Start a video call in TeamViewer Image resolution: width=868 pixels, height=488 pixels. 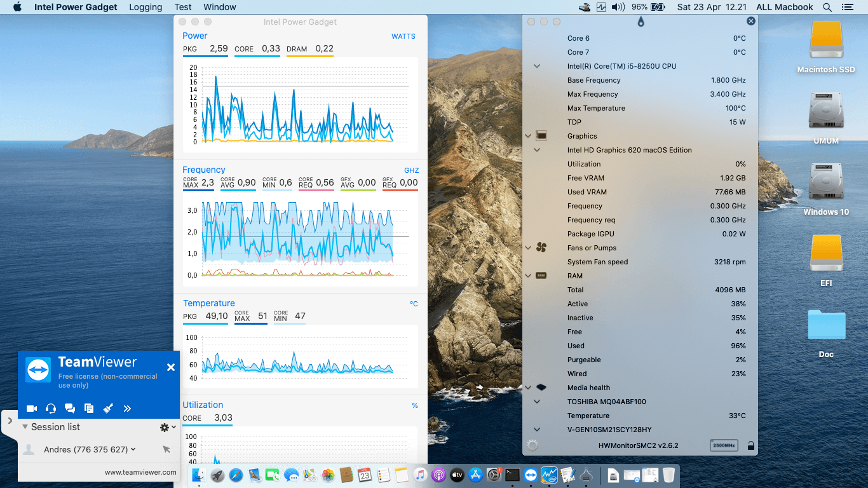pyautogui.click(x=32, y=409)
